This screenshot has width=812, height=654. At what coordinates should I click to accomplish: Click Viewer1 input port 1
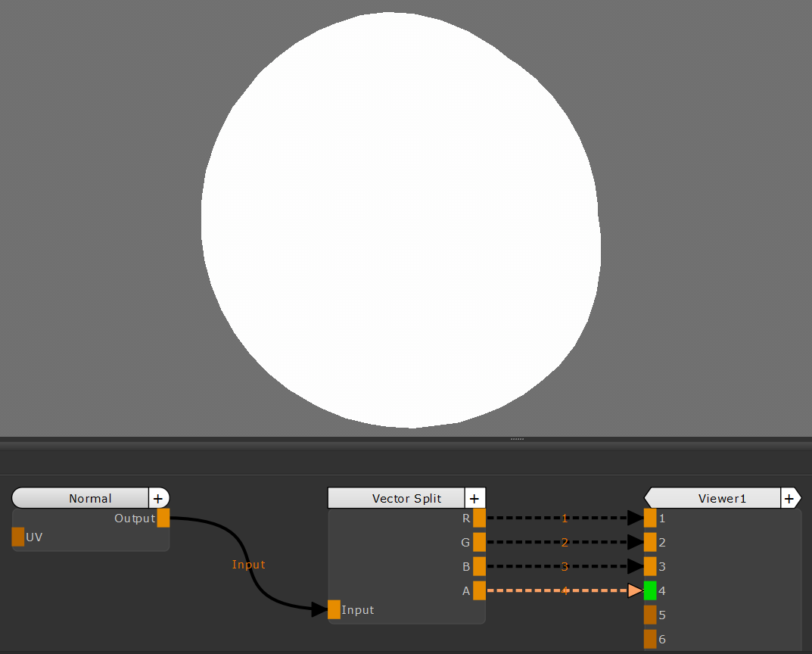click(x=650, y=518)
